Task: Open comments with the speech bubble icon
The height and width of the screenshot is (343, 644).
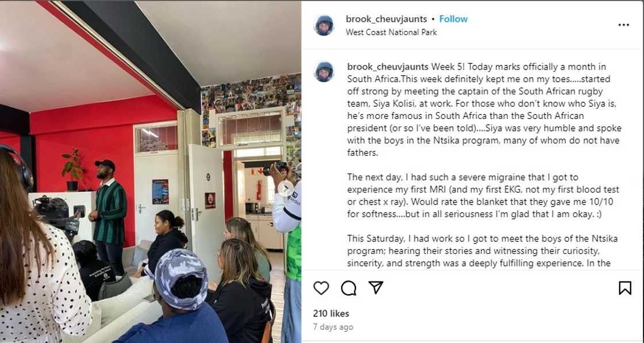Action: 348,288
